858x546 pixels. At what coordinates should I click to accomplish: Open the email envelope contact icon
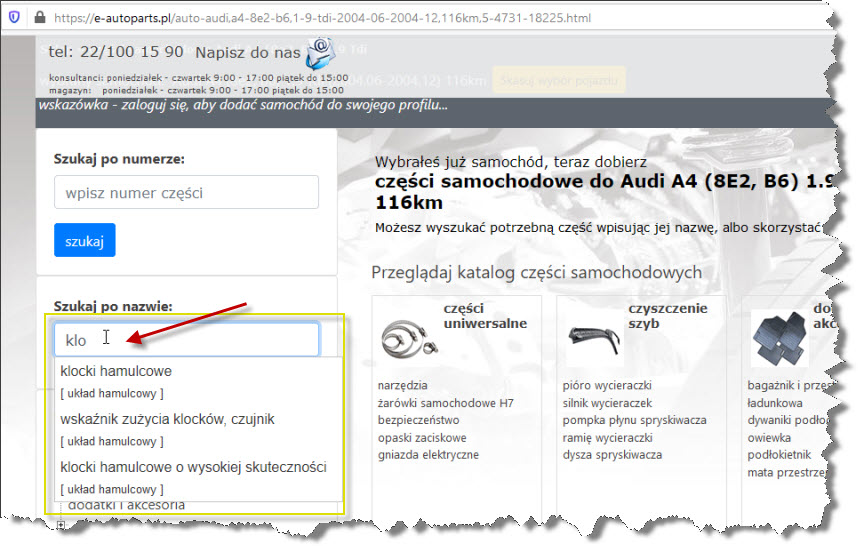click(320, 53)
